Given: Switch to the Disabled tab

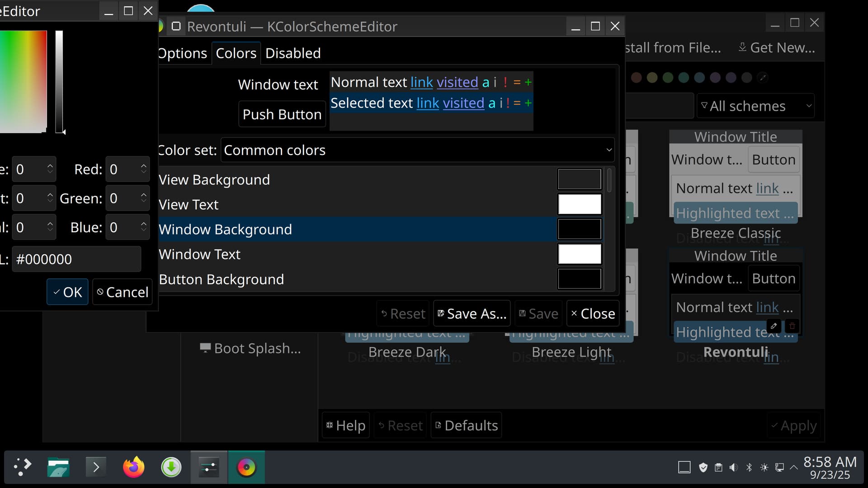Looking at the screenshot, I should [x=293, y=53].
